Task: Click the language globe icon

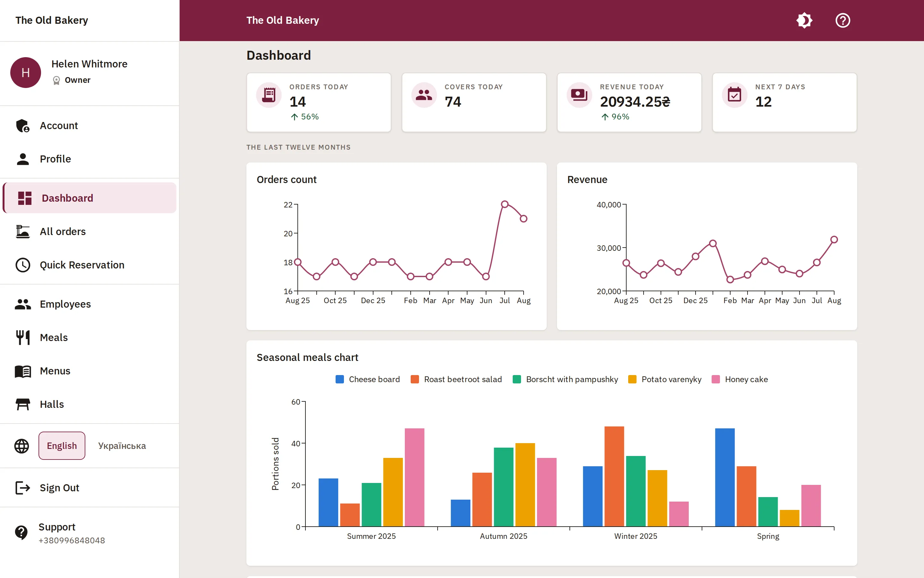Action: [22, 446]
